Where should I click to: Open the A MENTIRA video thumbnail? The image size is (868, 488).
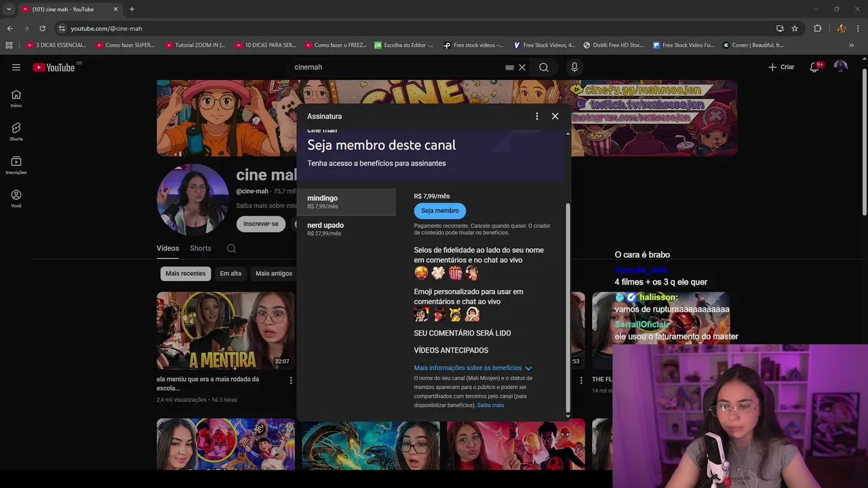click(x=226, y=331)
